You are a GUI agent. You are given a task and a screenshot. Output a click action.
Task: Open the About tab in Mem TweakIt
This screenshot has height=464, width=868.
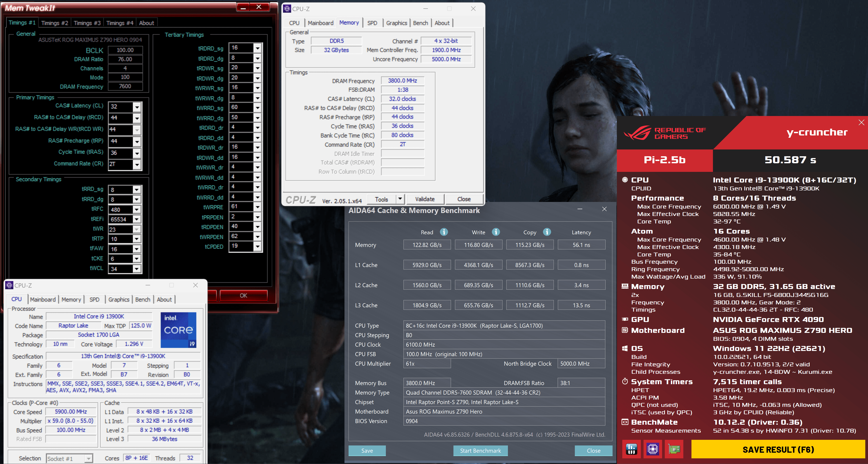(146, 23)
